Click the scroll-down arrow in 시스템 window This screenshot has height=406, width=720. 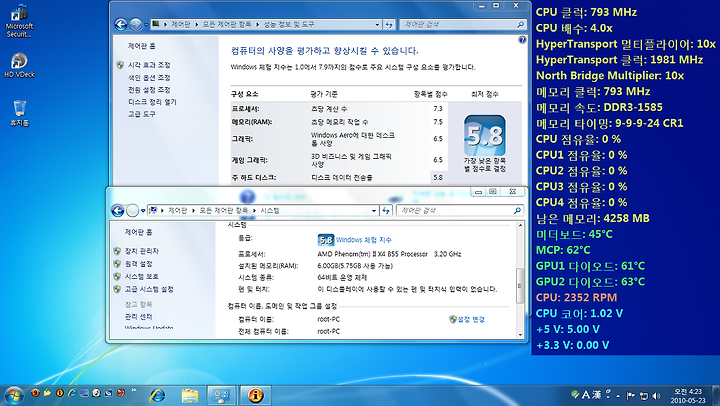tap(520, 335)
